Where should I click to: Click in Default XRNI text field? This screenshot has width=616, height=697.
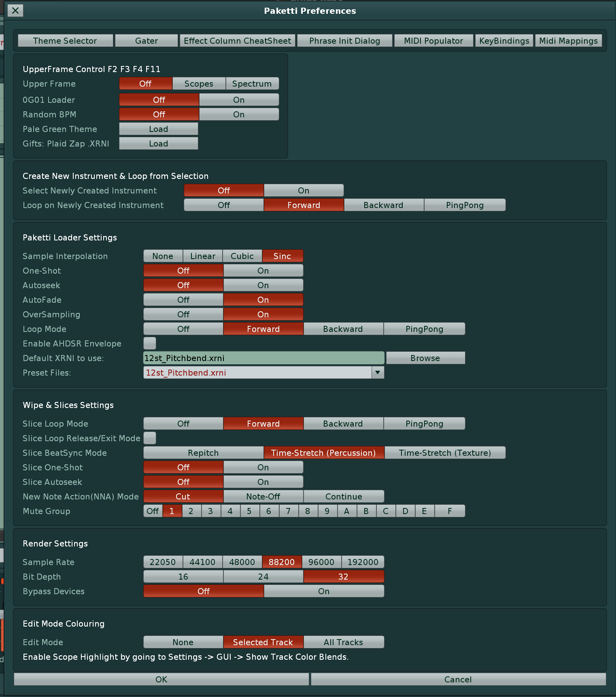[x=263, y=358]
